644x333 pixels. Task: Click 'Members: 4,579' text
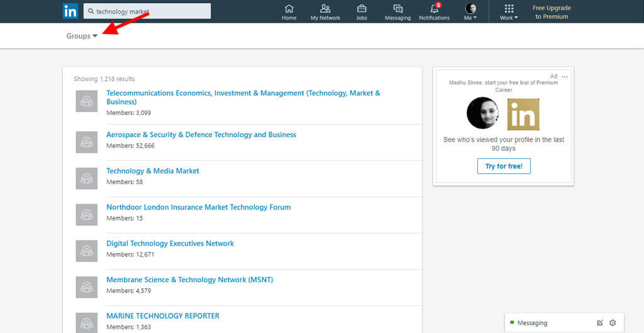click(128, 291)
